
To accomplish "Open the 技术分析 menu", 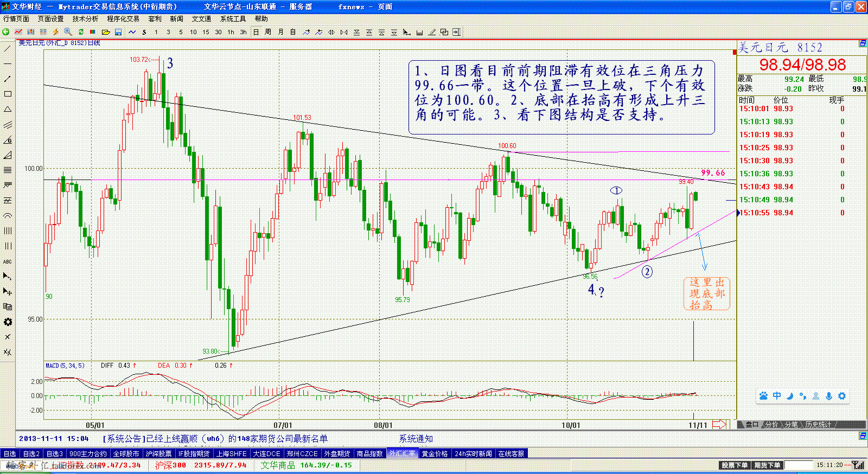I will (85, 19).
